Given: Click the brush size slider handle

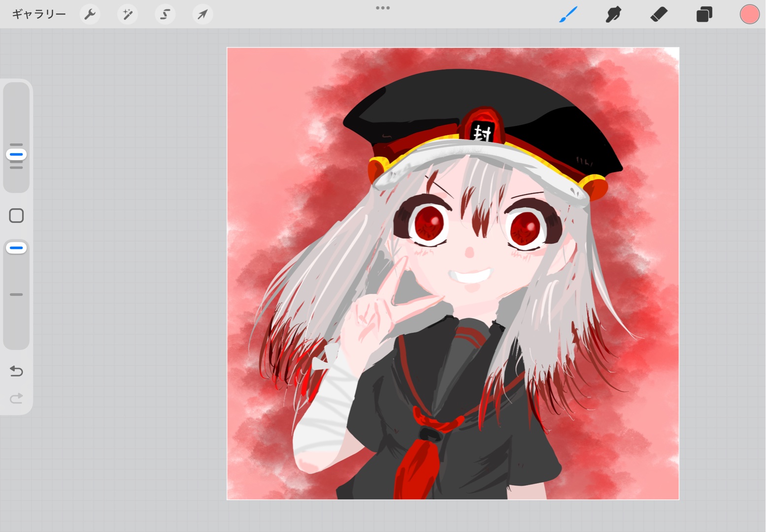Looking at the screenshot, I should point(16,155).
